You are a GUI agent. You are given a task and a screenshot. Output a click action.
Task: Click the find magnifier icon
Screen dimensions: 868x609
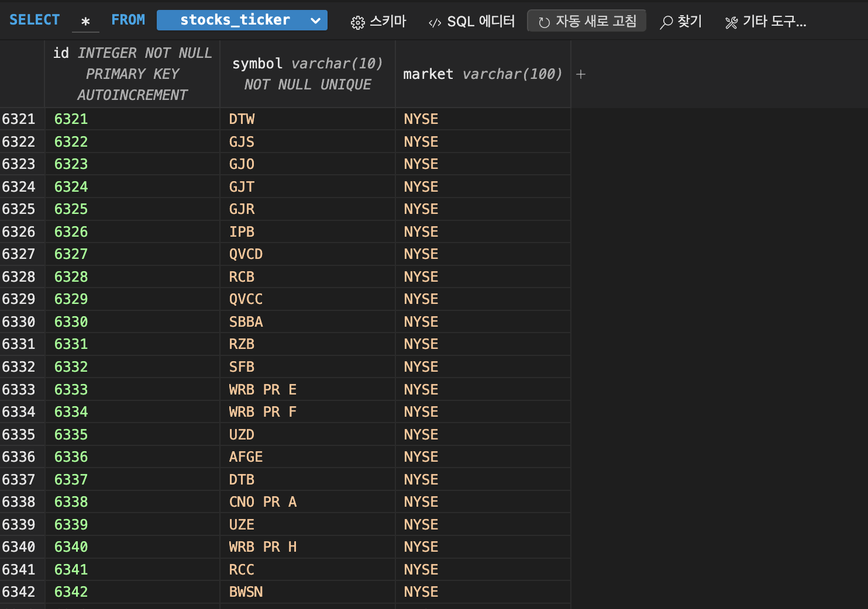(666, 22)
